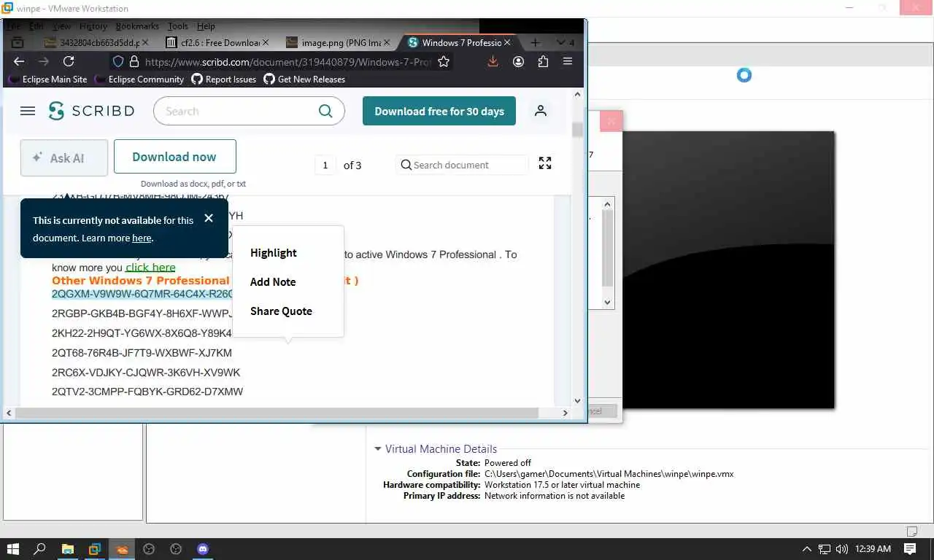Viewport: 934px width, 560px height.
Task: Bookmark this page with the star icon
Action: [x=443, y=62]
